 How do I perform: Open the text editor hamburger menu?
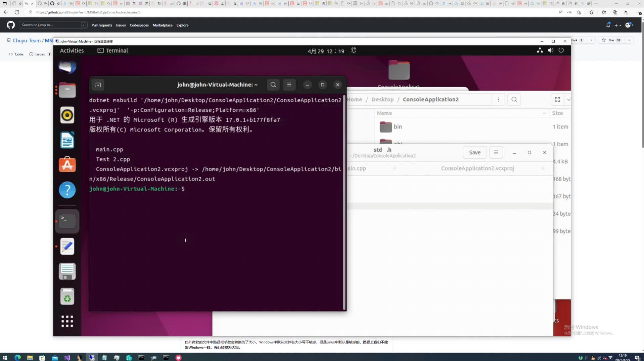496,152
